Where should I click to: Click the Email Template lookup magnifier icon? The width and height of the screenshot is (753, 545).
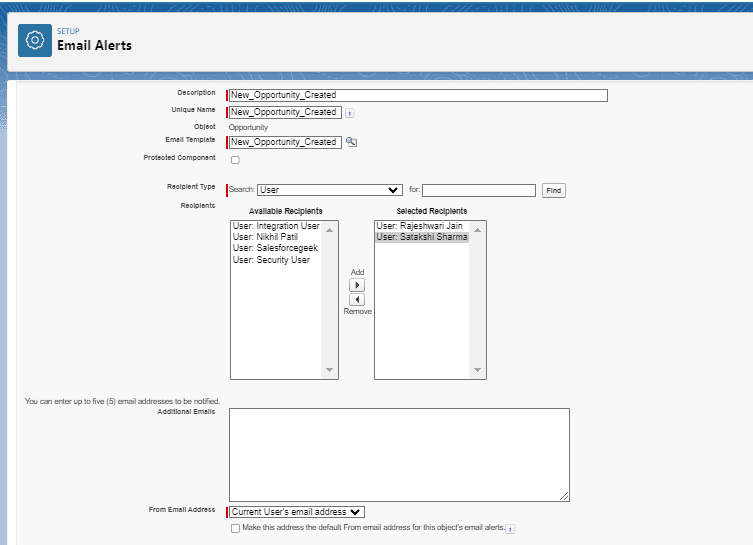tap(351, 142)
